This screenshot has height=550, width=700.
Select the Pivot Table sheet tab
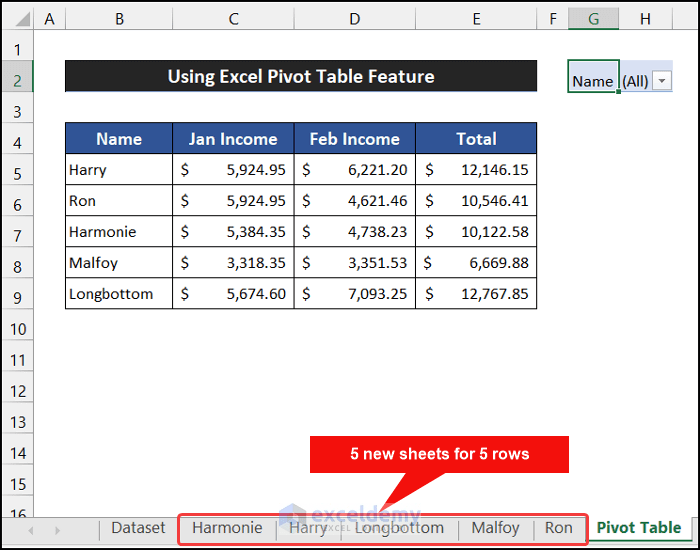pyautogui.click(x=639, y=528)
